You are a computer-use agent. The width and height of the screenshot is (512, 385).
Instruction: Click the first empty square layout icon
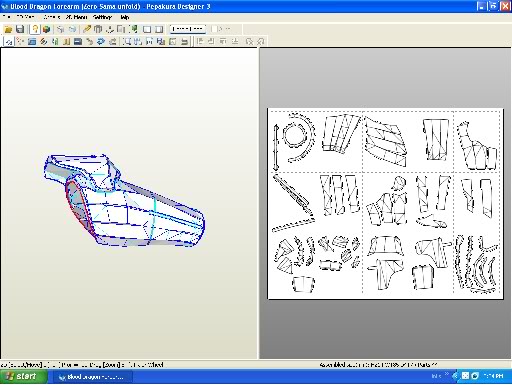tap(147, 29)
